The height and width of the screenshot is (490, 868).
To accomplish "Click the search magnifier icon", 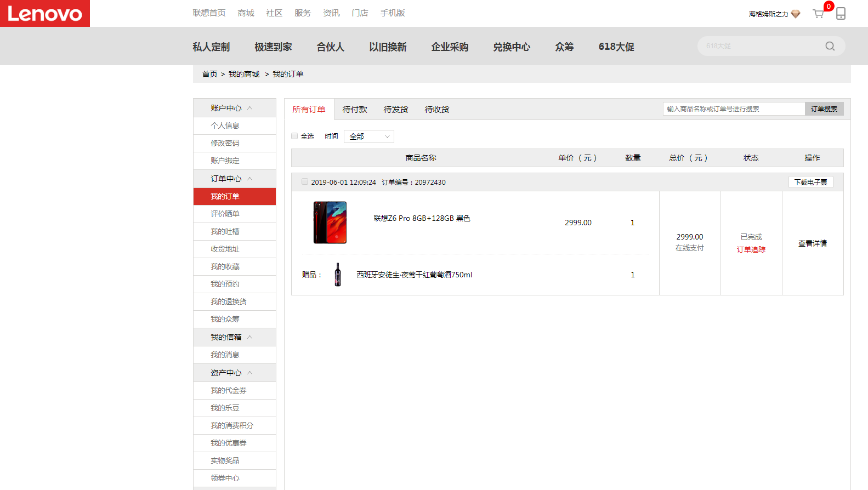I will click(830, 46).
